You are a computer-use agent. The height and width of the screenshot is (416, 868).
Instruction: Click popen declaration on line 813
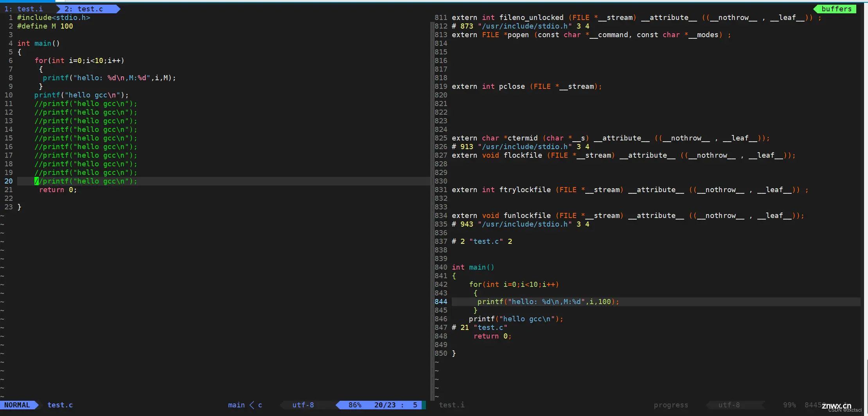[x=591, y=35]
